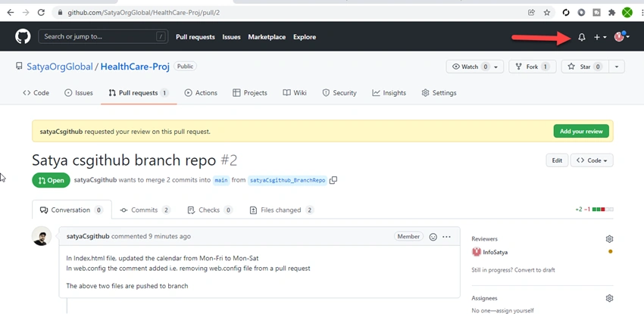Open the Checks tab
This screenshot has height=314, width=644.
pyautogui.click(x=210, y=210)
